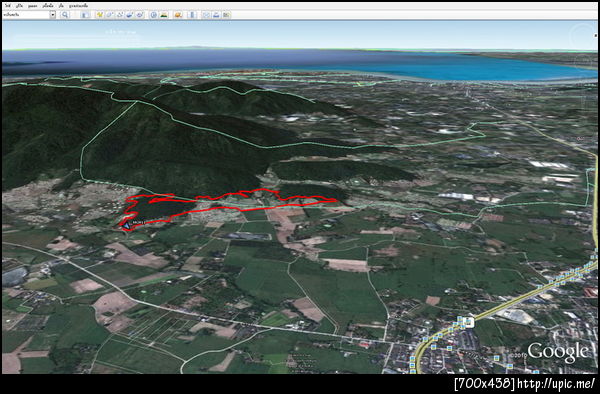Click the View in Google Maps icon
Screen dimensions: 600x394
click(x=227, y=15)
